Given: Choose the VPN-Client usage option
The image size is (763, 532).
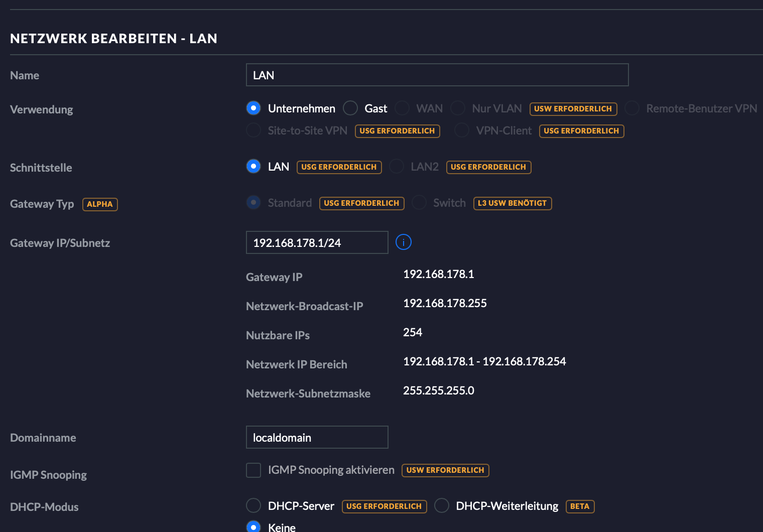Looking at the screenshot, I should pos(462,130).
